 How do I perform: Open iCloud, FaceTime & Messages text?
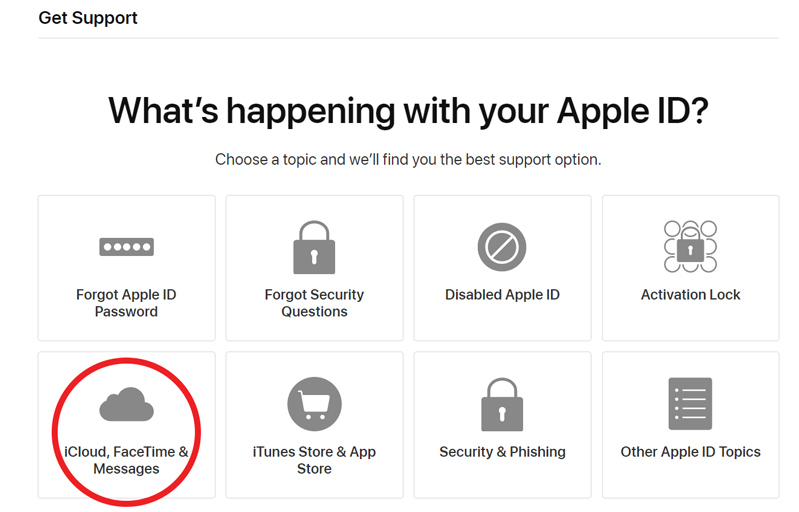(x=126, y=460)
